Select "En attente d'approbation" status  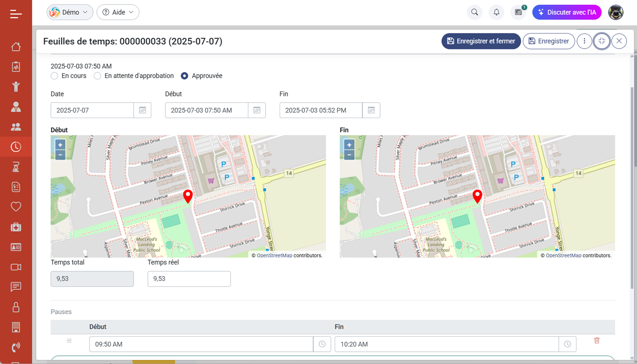97,76
